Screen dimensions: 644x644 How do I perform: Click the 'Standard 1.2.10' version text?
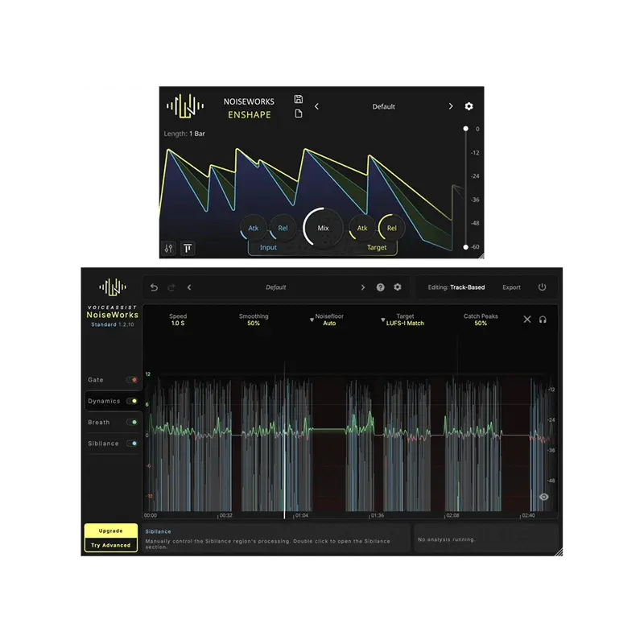coord(113,324)
